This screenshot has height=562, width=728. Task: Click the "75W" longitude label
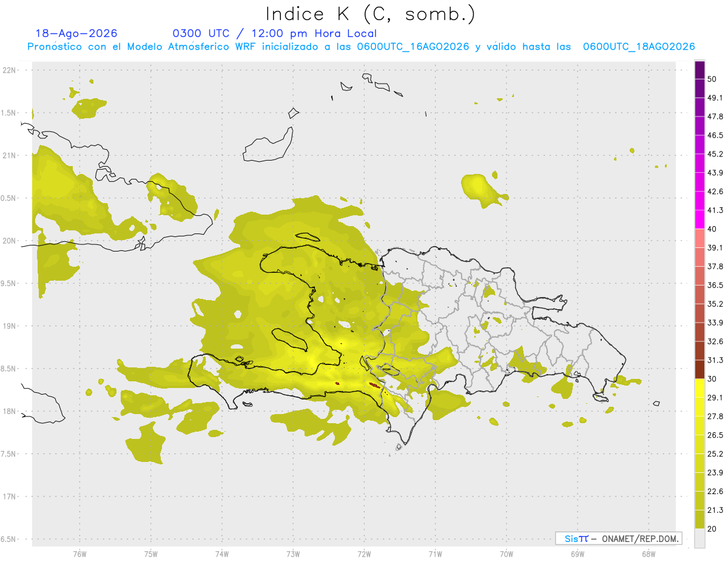(x=151, y=554)
